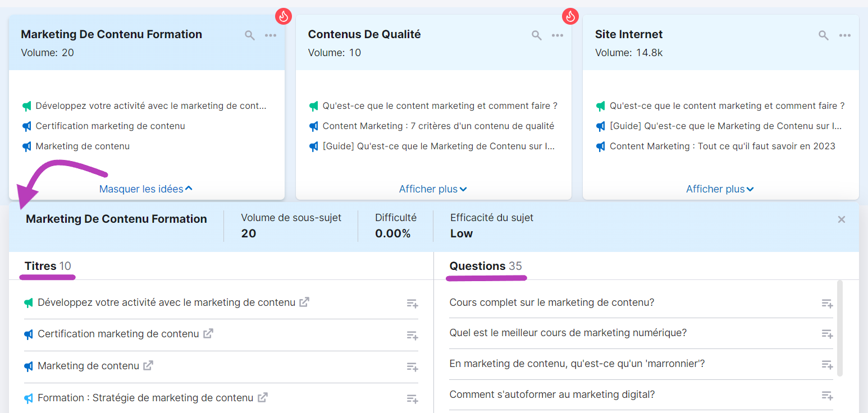This screenshot has width=868, height=413.
Task: Click the Questions list vertical scrollbar
Action: click(x=840, y=328)
